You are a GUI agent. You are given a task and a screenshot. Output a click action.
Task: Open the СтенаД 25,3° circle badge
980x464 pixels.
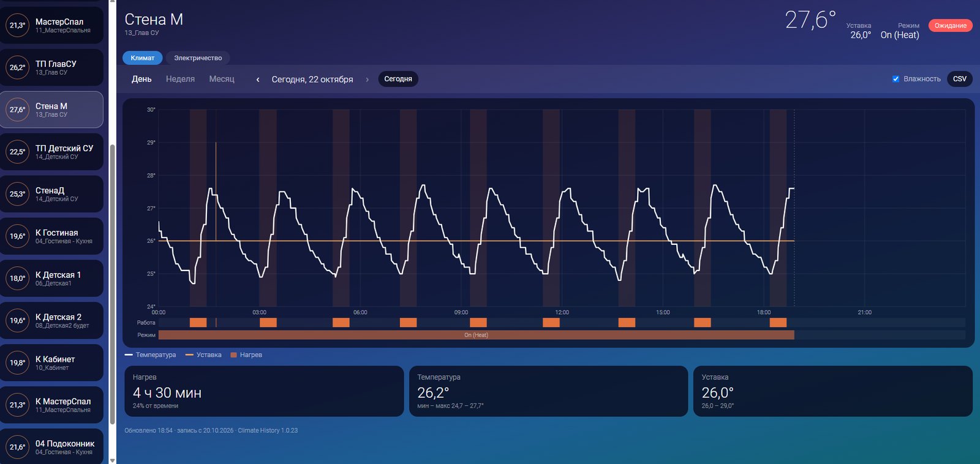17,194
